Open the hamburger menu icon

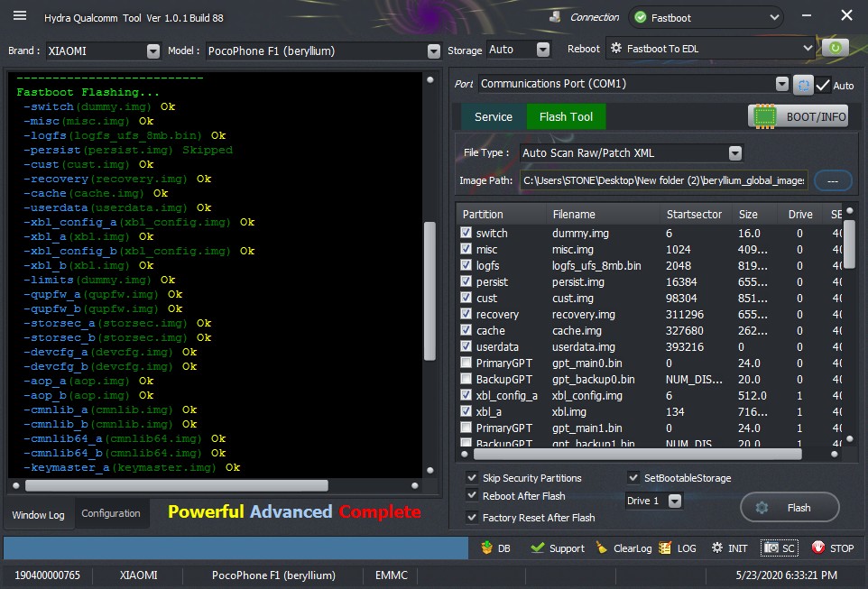coord(20,15)
